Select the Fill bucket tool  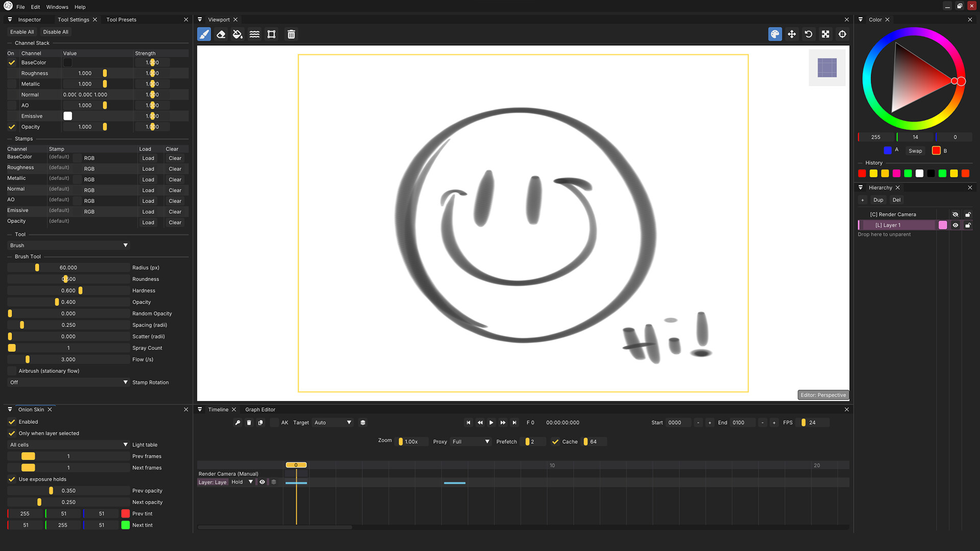pyautogui.click(x=237, y=34)
